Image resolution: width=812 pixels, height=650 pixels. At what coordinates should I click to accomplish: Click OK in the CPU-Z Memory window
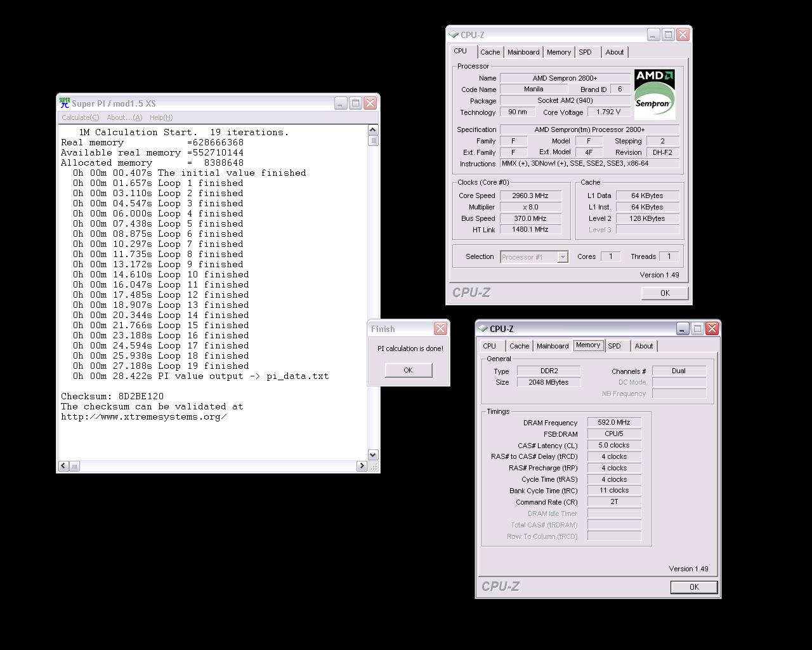pos(694,587)
